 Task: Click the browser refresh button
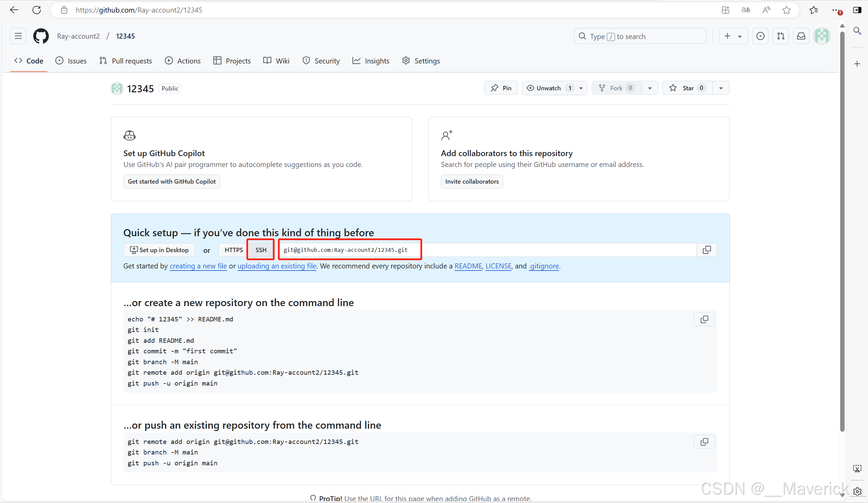[37, 10]
